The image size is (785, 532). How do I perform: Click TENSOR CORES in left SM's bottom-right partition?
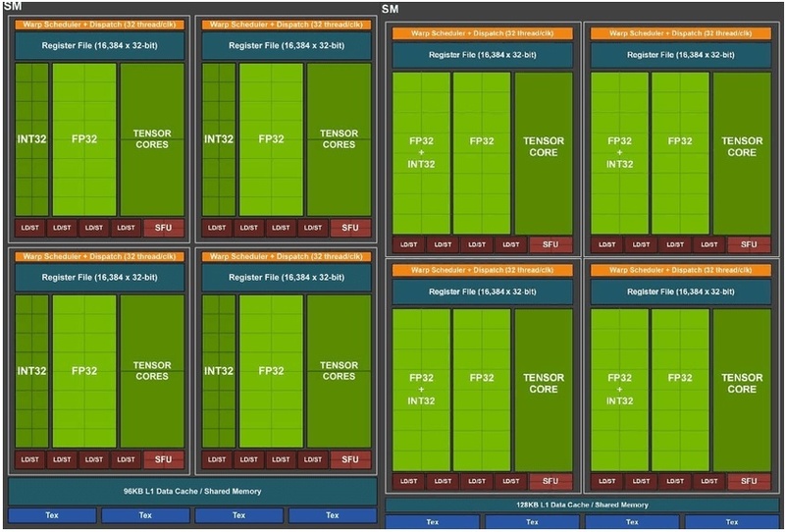pos(339,371)
